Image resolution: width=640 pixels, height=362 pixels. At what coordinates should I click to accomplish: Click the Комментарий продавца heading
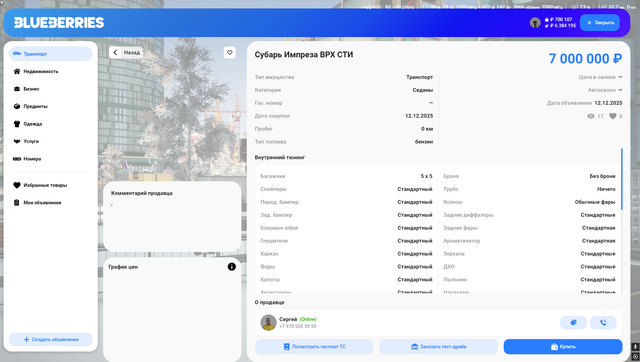pos(142,193)
